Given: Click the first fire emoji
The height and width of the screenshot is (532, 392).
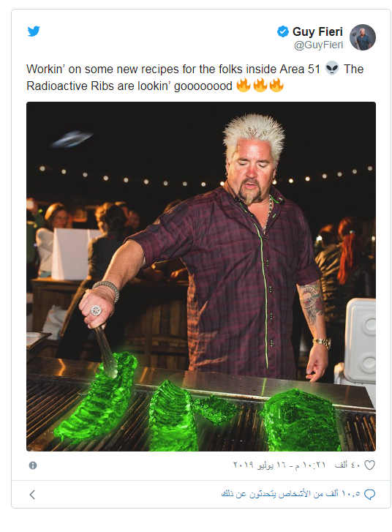Looking at the screenshot, I should tap(244, 85).
